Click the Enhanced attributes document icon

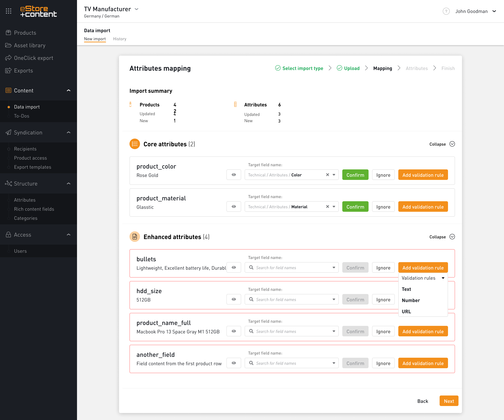(x=135, y=237)
